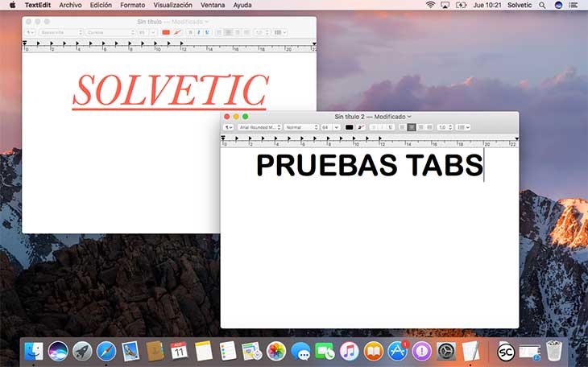Launch Siri from the Dock

click(x=58, y=351)
